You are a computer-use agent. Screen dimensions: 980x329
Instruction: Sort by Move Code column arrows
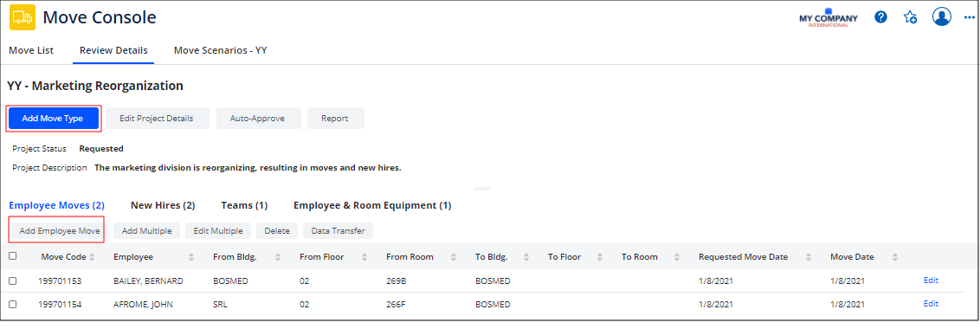[92, 257]
